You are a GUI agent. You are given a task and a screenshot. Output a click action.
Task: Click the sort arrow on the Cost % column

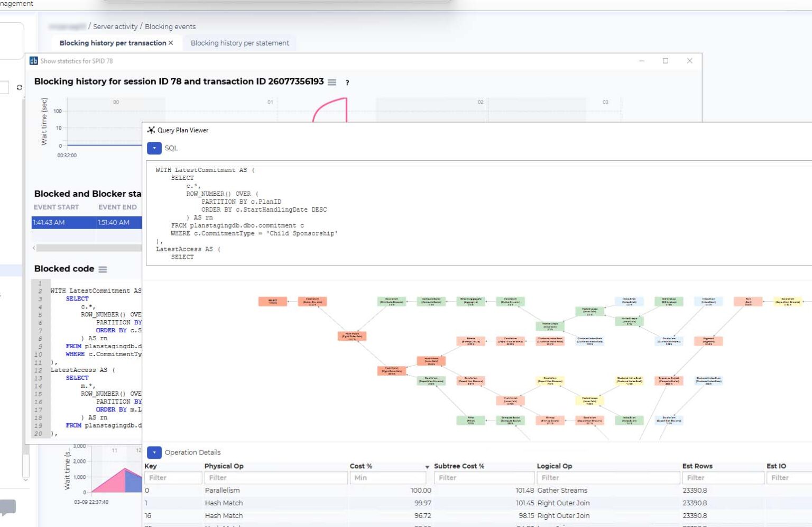427,467
